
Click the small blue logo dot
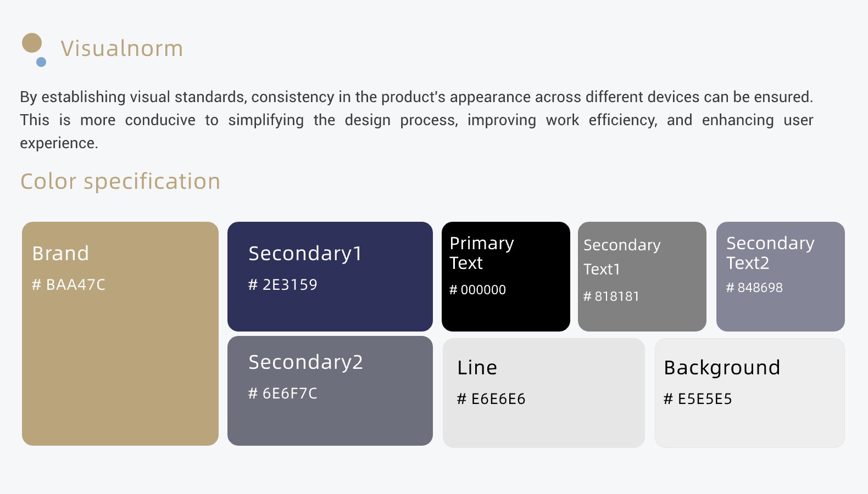pyautogui.click(x=41, y=62)
